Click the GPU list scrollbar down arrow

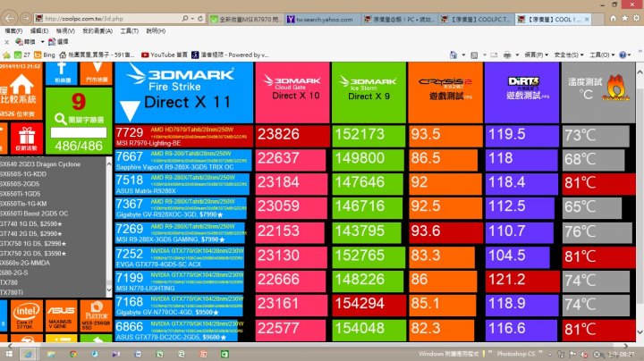pos(109,290)
